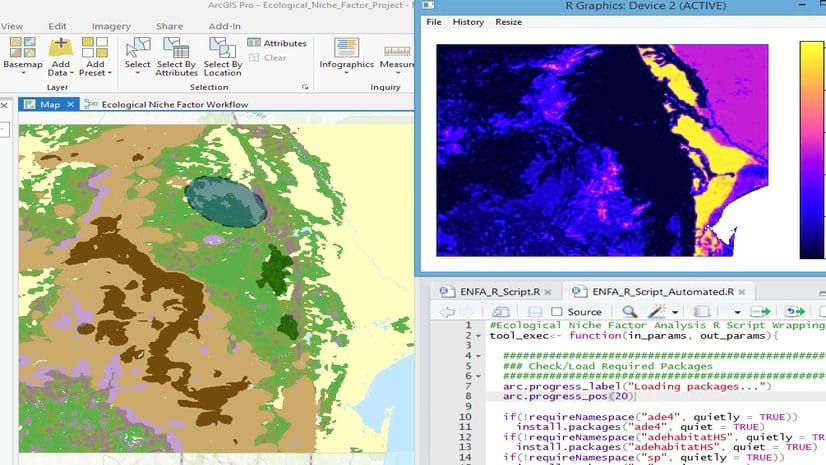826x465 pixels.
Task: Open the Edit ribbon tab
Action: (57, 26)
